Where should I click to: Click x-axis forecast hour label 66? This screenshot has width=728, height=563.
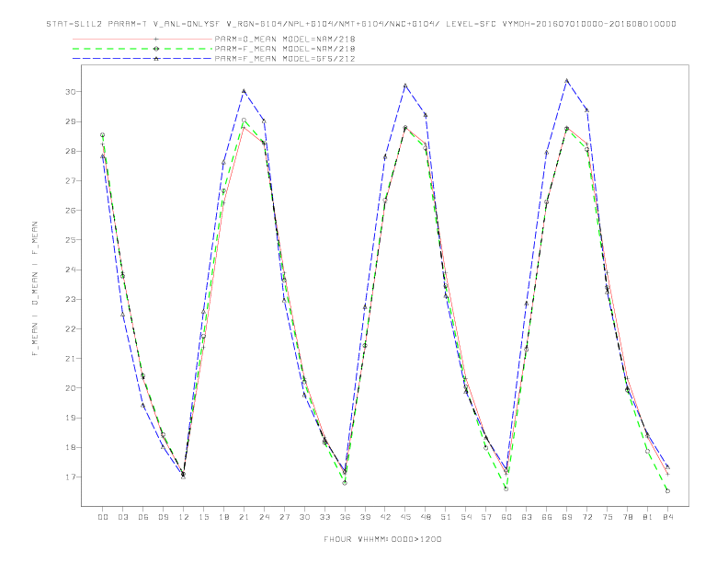[547, 517]
